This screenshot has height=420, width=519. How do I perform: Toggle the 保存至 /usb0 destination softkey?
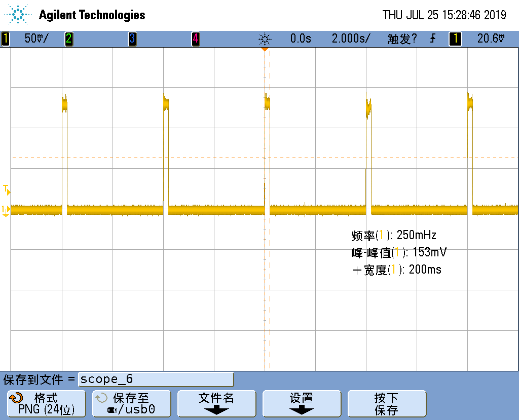tap(131, 403)
